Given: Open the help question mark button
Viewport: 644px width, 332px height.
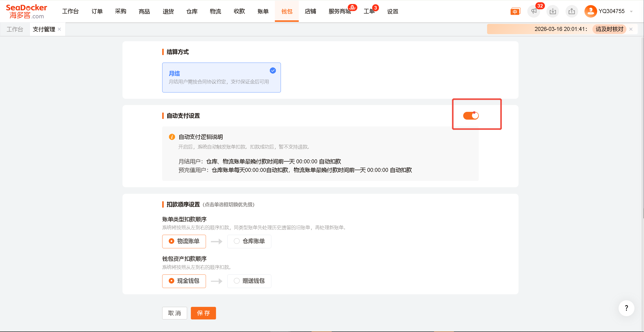Looking at the screenshot, I should [x=626, y=308].
